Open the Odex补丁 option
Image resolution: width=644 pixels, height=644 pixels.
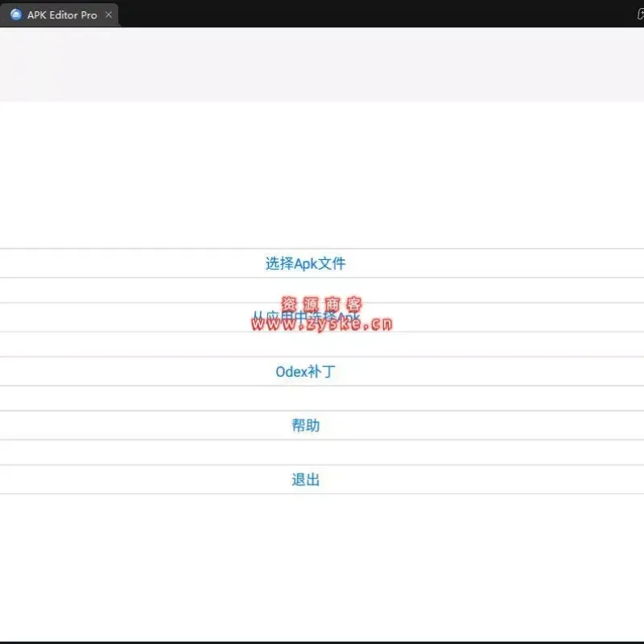pos(322,371)
